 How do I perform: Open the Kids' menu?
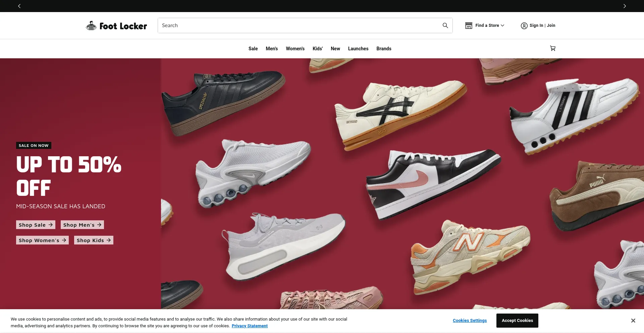click(318, 49)
